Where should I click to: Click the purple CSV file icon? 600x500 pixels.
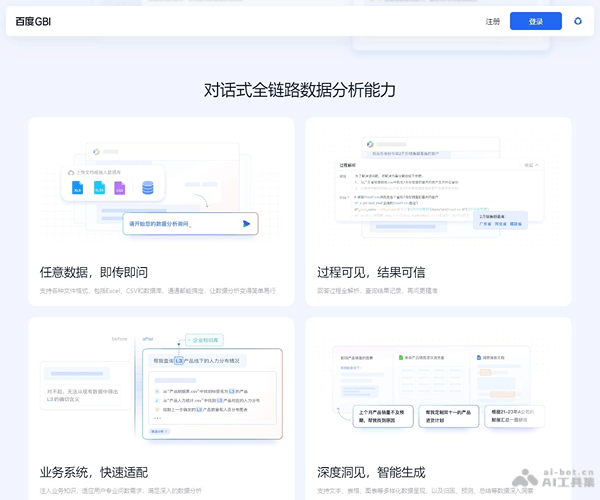click(119, 187)
